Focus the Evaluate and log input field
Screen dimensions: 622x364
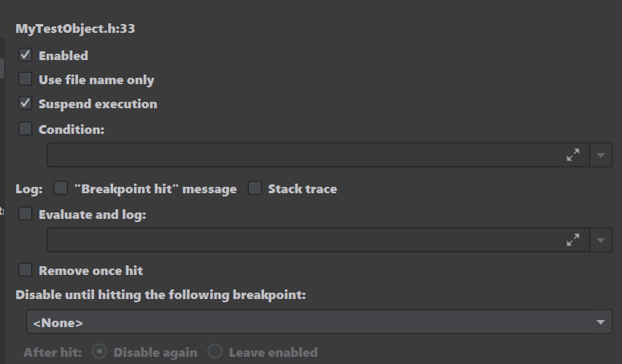[307, 240]
